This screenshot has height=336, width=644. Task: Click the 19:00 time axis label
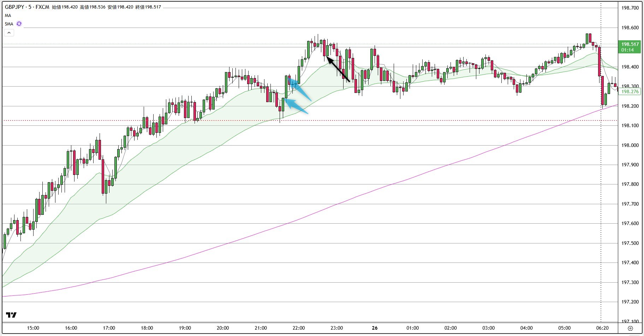(185, 328)
